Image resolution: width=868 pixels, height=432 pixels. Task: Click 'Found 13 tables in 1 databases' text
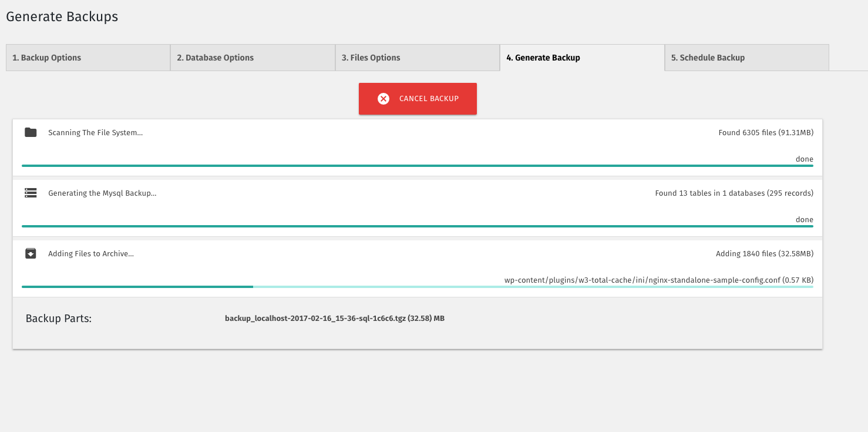734,193
